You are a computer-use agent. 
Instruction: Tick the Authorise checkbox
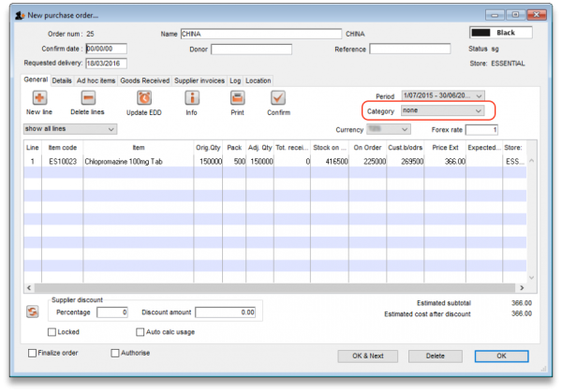[115, 353]
